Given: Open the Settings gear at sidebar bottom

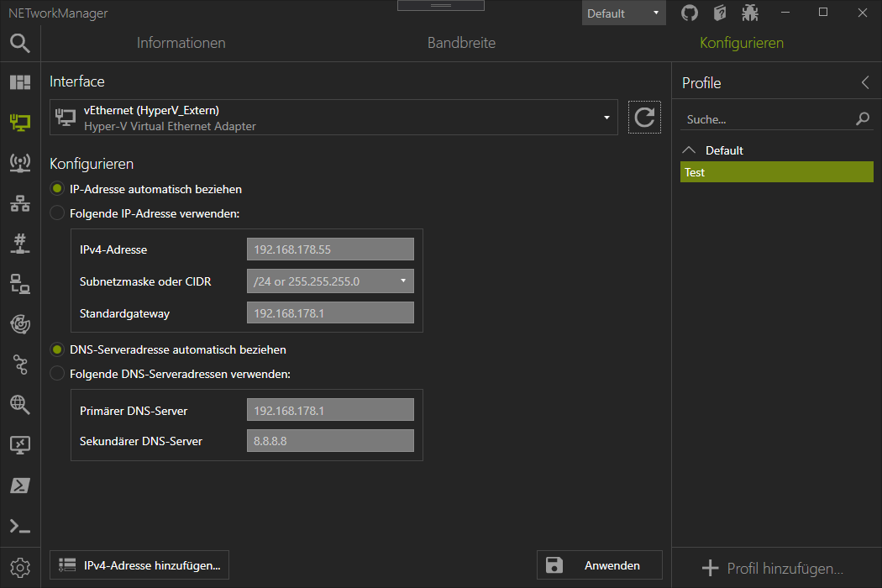Looking at the screenshot, I should (x=18, y=567).
